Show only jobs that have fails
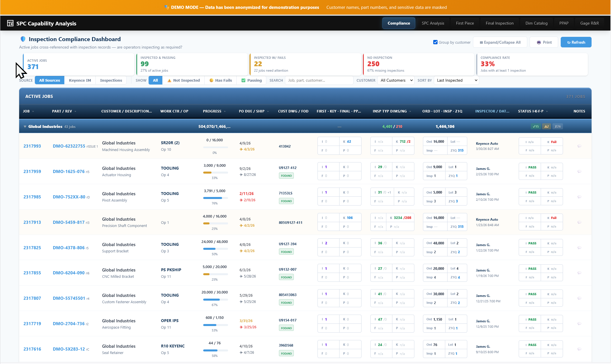Screen dimensions: 611x364 coord(221,81)
